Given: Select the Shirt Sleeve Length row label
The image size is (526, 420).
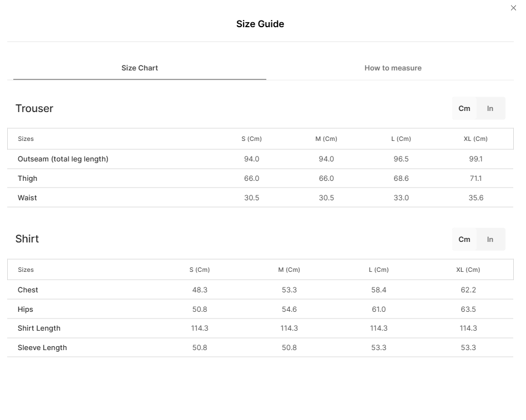Looking at the screenshot, I should coord(42,347).
